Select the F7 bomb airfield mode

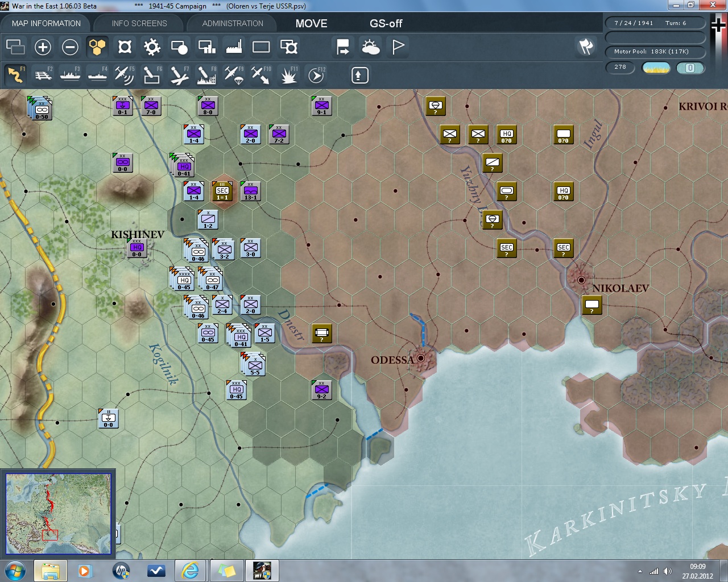179,75
